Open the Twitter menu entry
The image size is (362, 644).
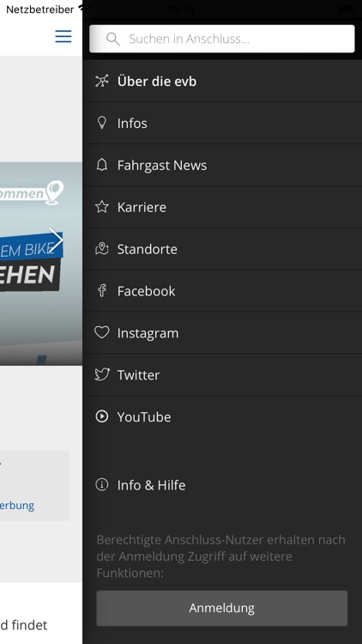pyautogui.click(x=222, y=374)
